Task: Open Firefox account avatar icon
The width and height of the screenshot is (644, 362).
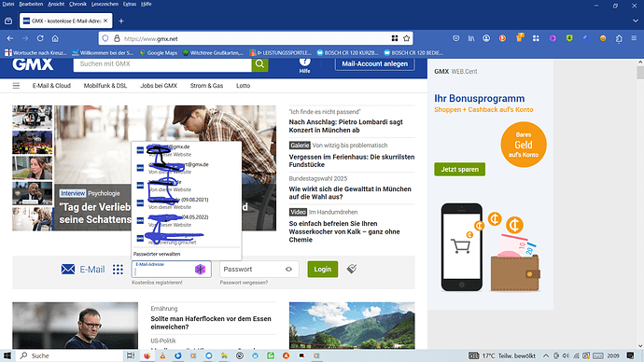Action: coord(486,38)
